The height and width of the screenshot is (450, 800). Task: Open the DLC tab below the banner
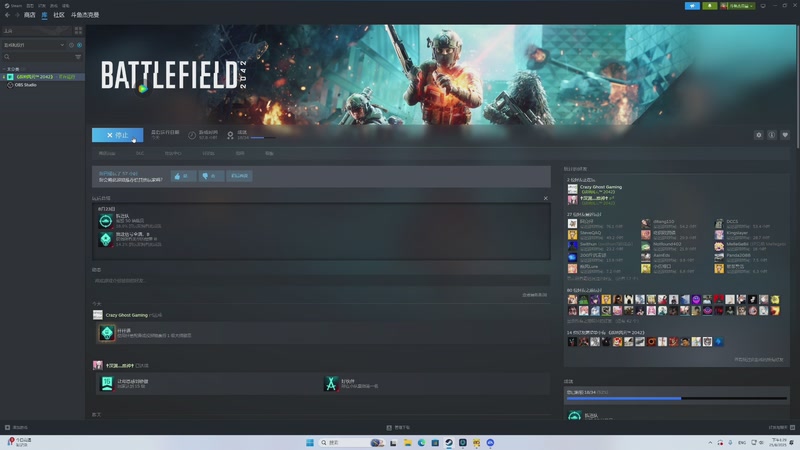coord(140,154)
